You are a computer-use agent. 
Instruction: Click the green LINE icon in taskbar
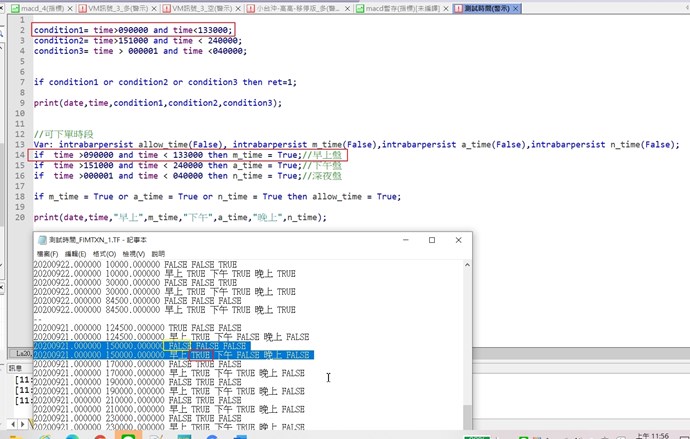point(127,435)
